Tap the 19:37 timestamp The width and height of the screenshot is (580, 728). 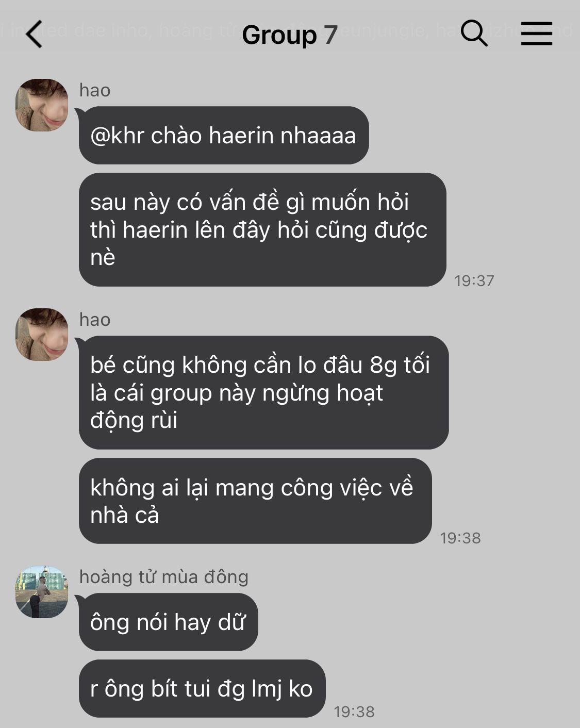coord(474,280)
